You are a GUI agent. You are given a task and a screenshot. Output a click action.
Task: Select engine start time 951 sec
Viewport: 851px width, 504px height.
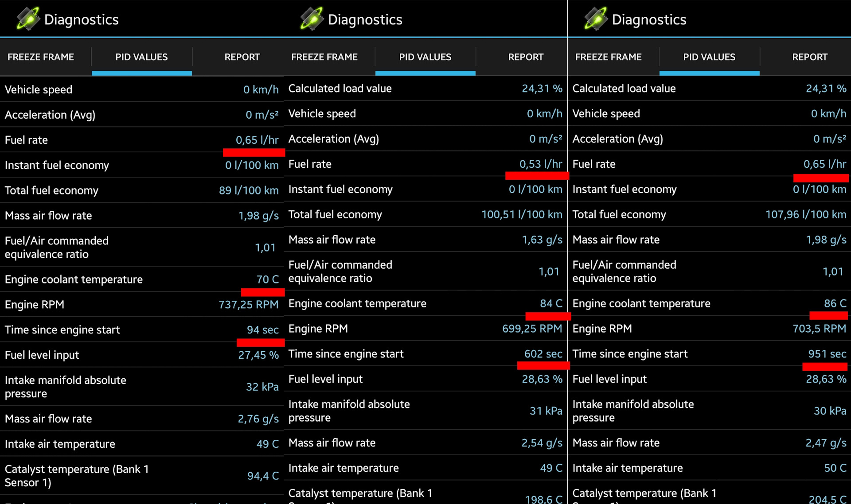click(828, 354)
